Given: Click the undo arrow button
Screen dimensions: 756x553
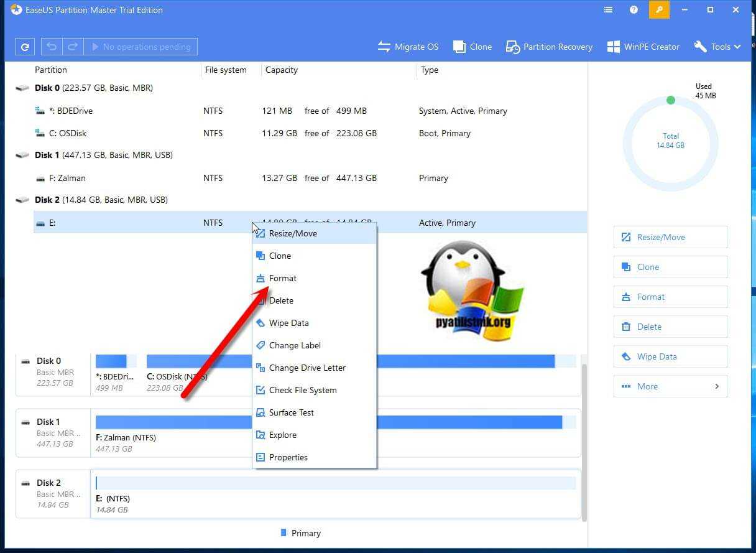Looking at the screenshot, I should tap(52, 47).
